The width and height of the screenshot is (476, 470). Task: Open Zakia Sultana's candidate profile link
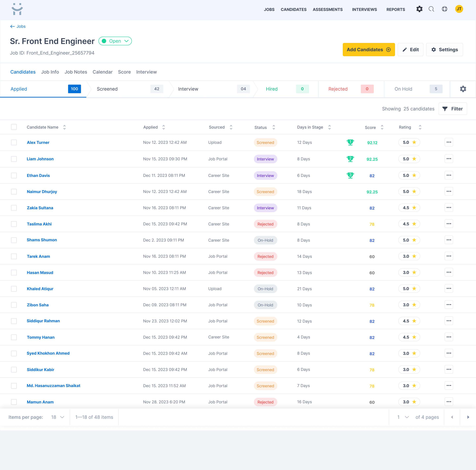tap(40, 208)
